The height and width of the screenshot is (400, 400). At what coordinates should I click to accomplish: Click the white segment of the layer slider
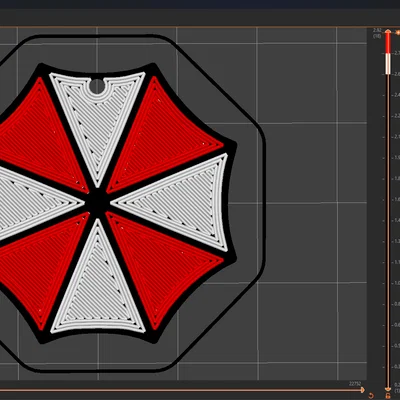388,64
